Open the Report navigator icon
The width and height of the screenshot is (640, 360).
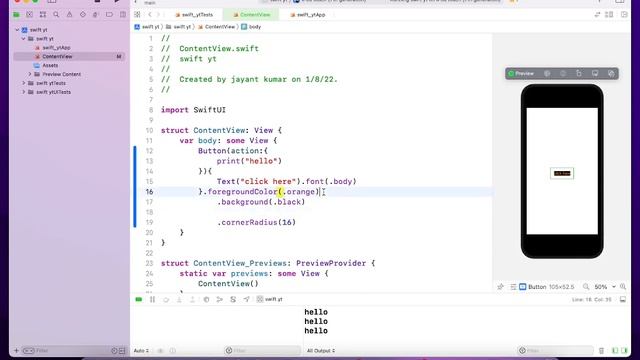122,15
